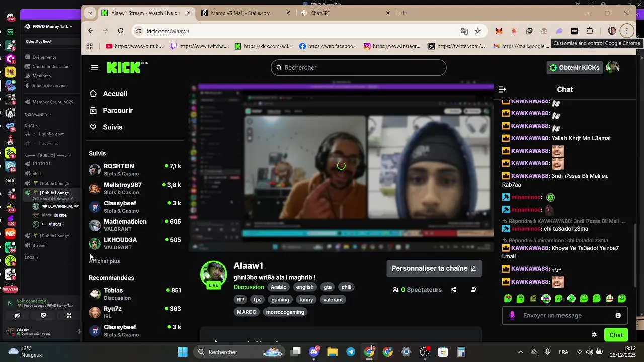
Task: Expand FRWD Money Talk server dropdown
Action: pos(49,26)
